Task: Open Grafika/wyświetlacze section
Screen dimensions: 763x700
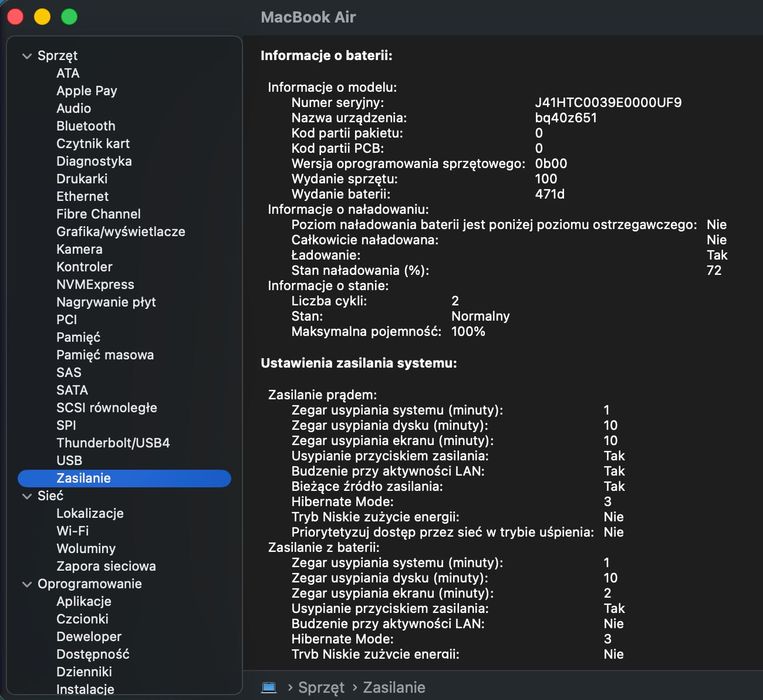Action: click(x=121, y=232)
